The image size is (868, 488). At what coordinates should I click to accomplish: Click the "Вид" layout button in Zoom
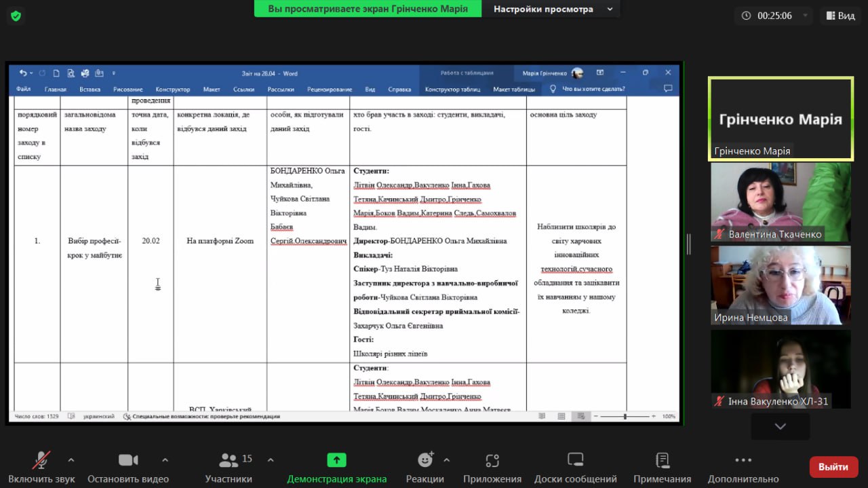(x=840, y=16)
